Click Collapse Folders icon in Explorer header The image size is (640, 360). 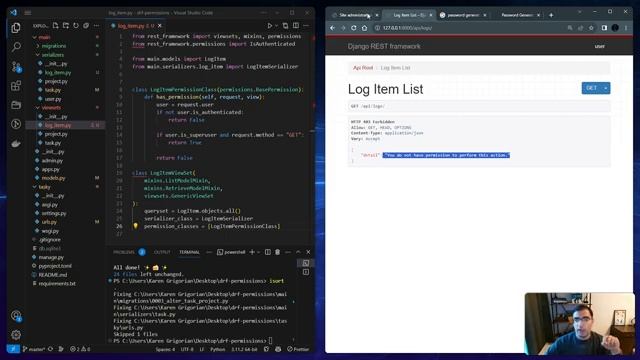point(86,26)
